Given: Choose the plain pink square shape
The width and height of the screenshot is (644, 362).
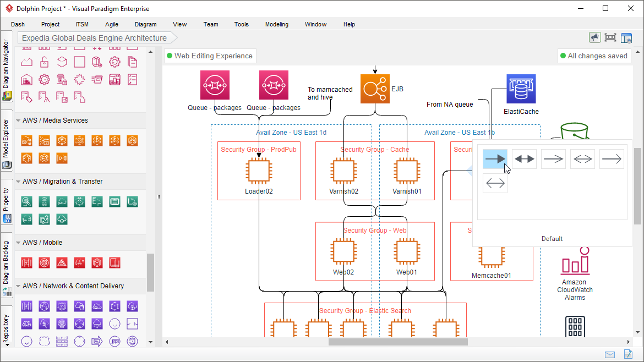Looking at the screenshot, I should 79,62.
